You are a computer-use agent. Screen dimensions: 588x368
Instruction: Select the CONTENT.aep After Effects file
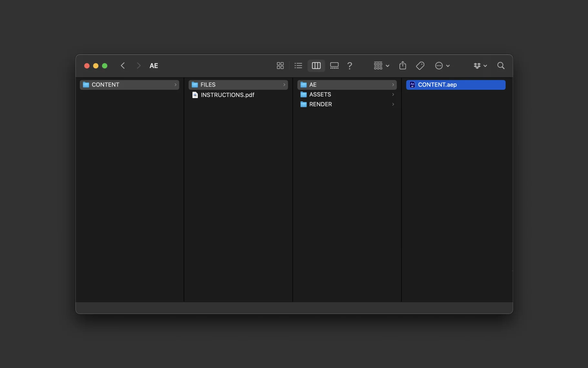[437, 85]
